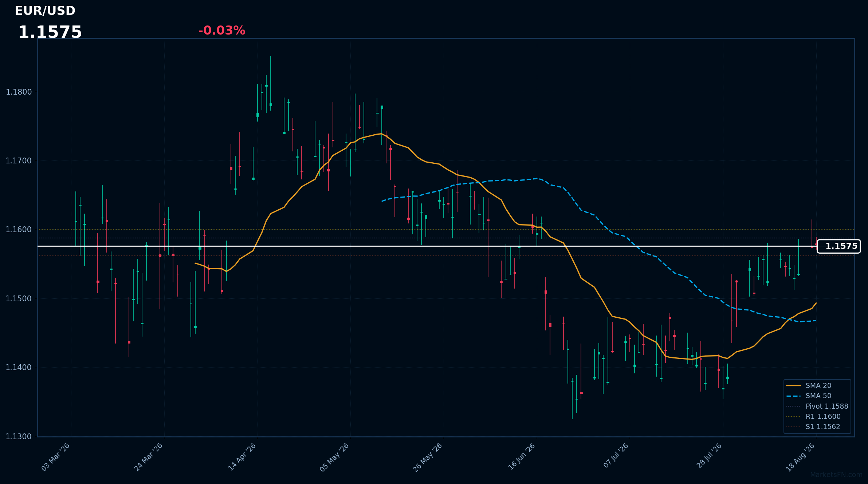The width and height of the screenshot is (868, 484).
Task: Click the 14 Apr '26 date label
Action: coord(242,457)
